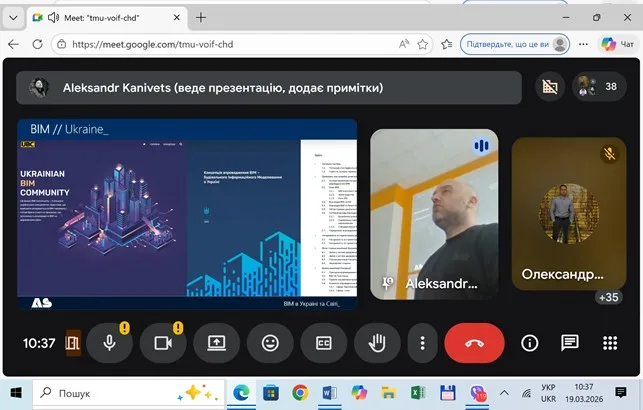Leave the call with red hang-up button
Viewport: 643px width, 410px height.
pyautogui.click(x=474, y=343)
